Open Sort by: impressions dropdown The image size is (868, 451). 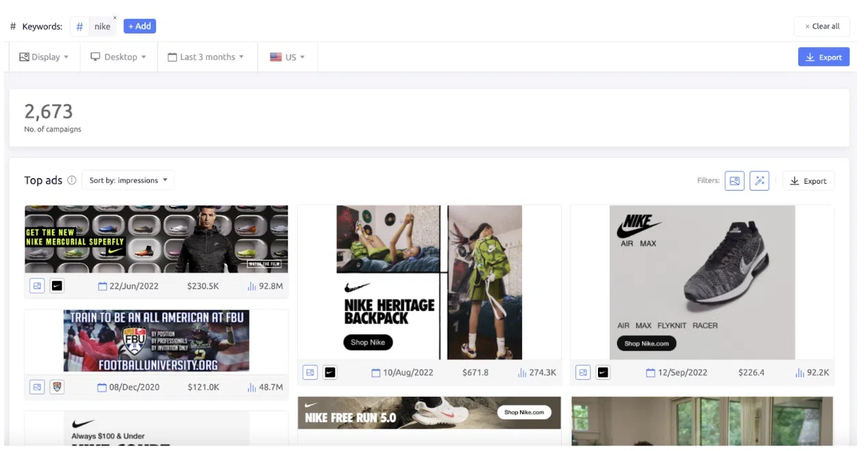[128, 180]
